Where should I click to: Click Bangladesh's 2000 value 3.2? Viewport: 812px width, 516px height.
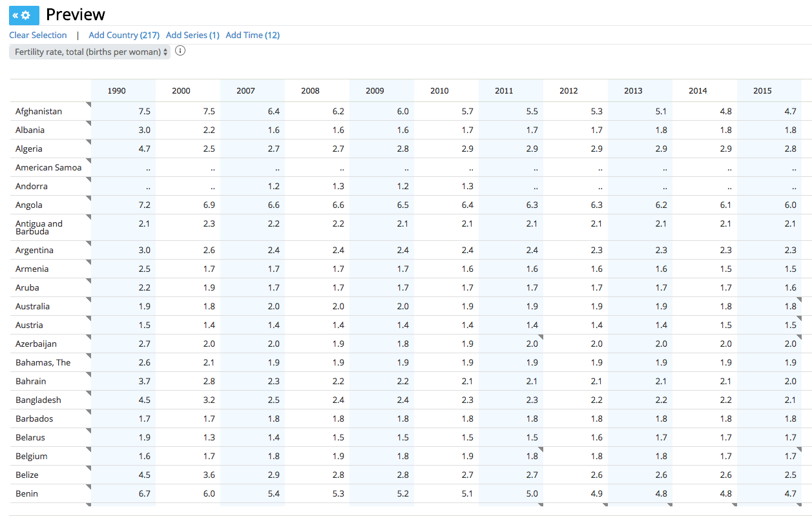(x=209, y=400)
